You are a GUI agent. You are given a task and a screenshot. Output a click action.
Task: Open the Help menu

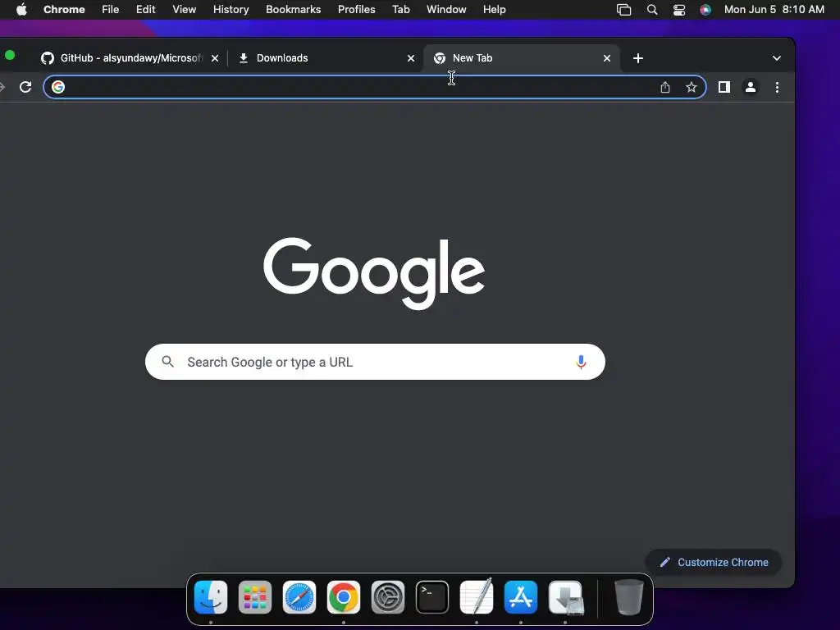click(x=494, y=10)
